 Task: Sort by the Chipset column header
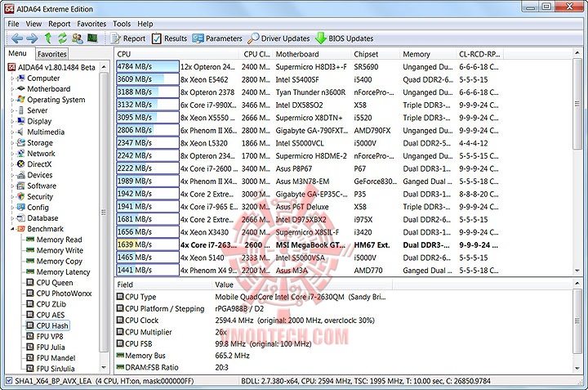(x=376, y=54)
